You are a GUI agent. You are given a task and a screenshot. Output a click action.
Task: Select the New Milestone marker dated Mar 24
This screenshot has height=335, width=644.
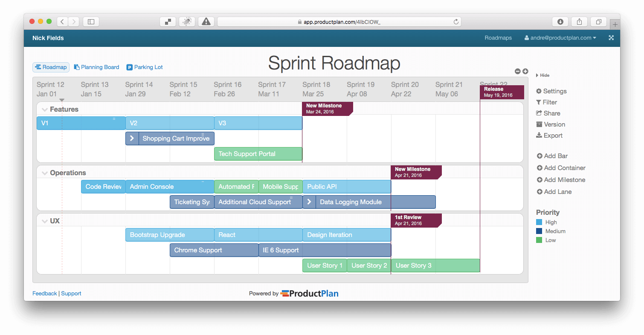[328, 109]
